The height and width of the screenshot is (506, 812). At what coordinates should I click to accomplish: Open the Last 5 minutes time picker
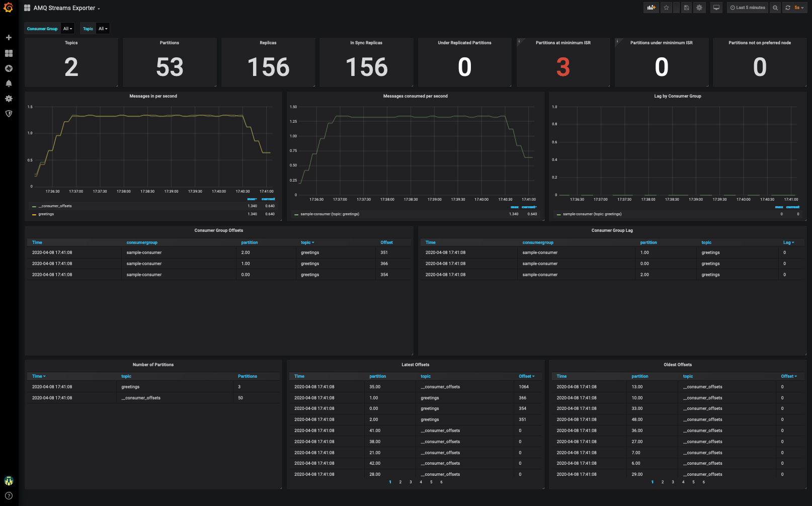748,8
